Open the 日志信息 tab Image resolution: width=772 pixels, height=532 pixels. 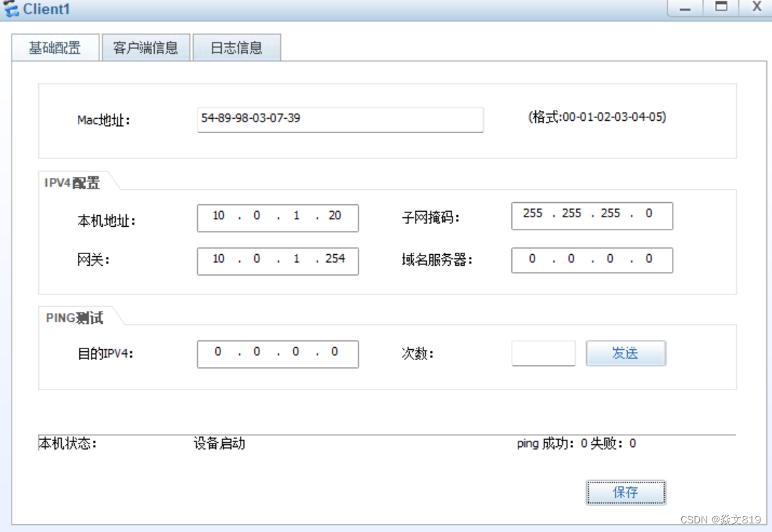point(237,48)
